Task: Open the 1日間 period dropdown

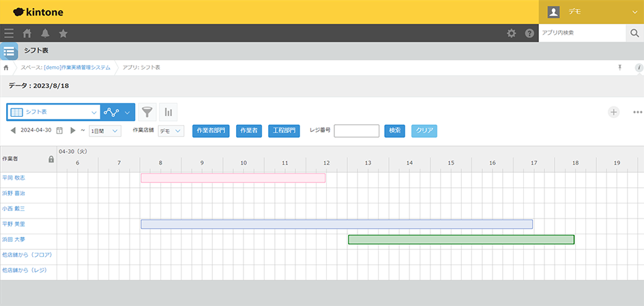Action: coord(104,130)
